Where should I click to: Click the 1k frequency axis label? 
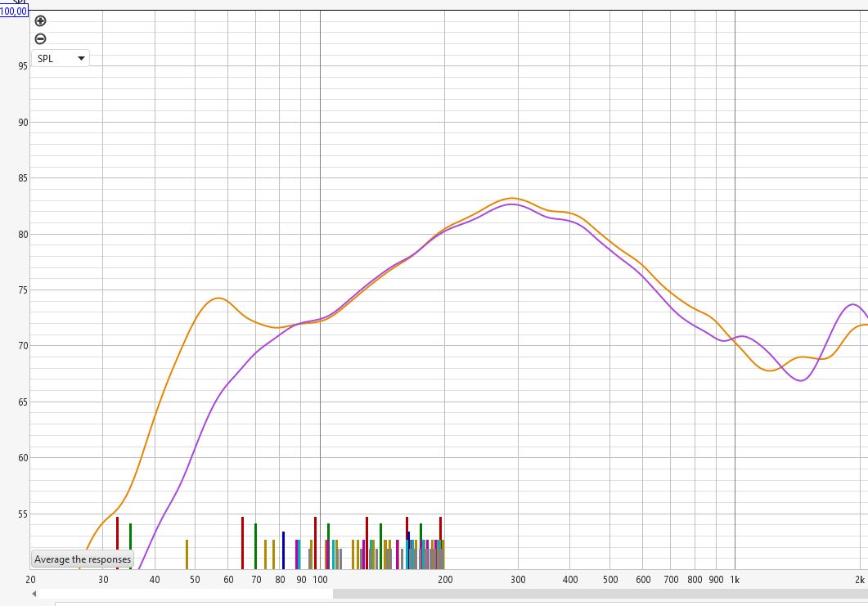click(x=735, y=580)
